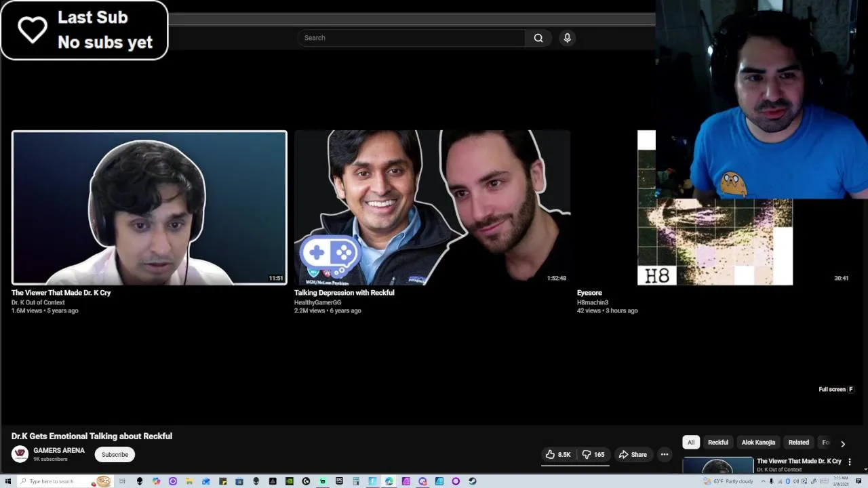Image resolution: width=868 pixels, height=488 pixels.
Task: Click the sidebar title The Viewer That Made Dr. K Cry
Action: tap(799, 461)
